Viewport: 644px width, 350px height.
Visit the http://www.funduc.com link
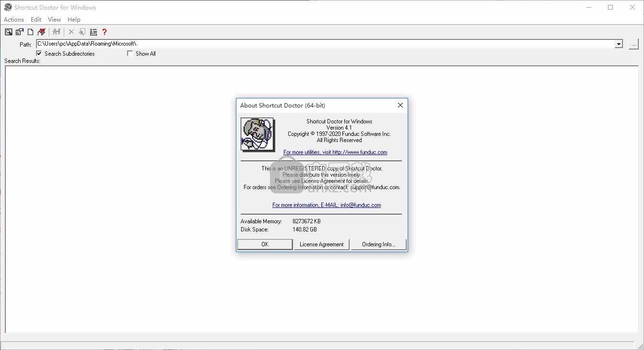[x=335, y=152]
